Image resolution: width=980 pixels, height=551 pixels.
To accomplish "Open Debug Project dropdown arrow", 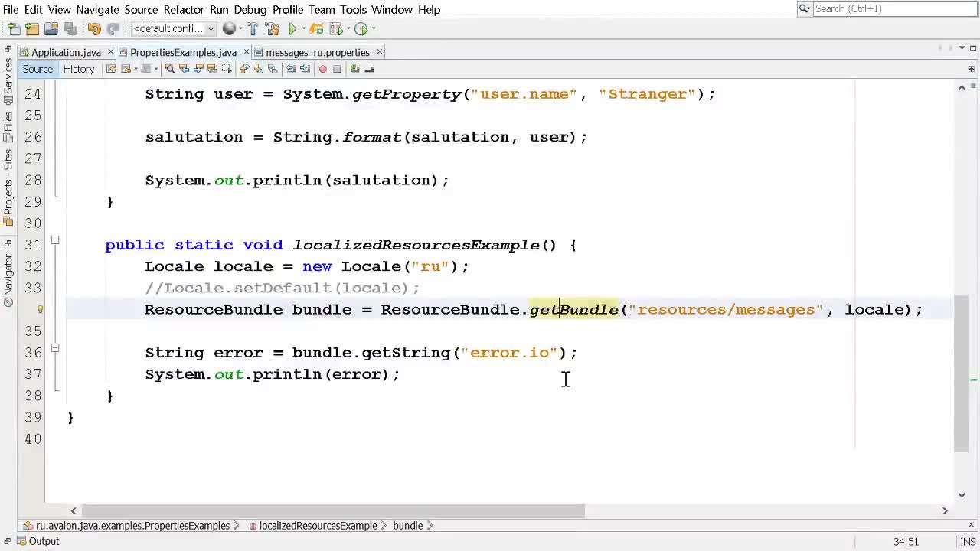I will coord(348,29).
